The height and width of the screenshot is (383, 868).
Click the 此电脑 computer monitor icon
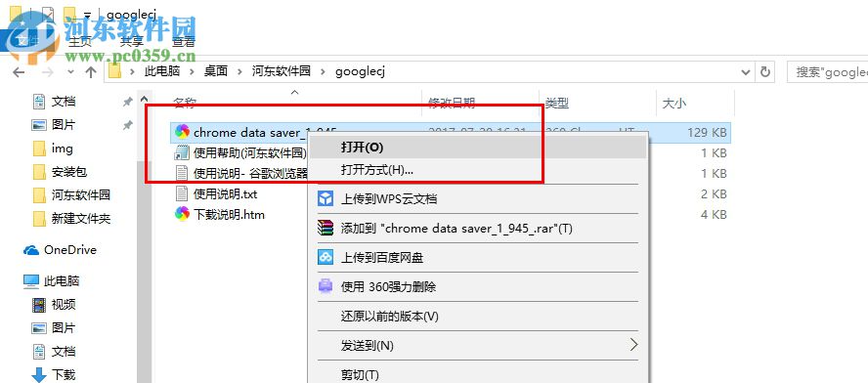pos(31,281)
